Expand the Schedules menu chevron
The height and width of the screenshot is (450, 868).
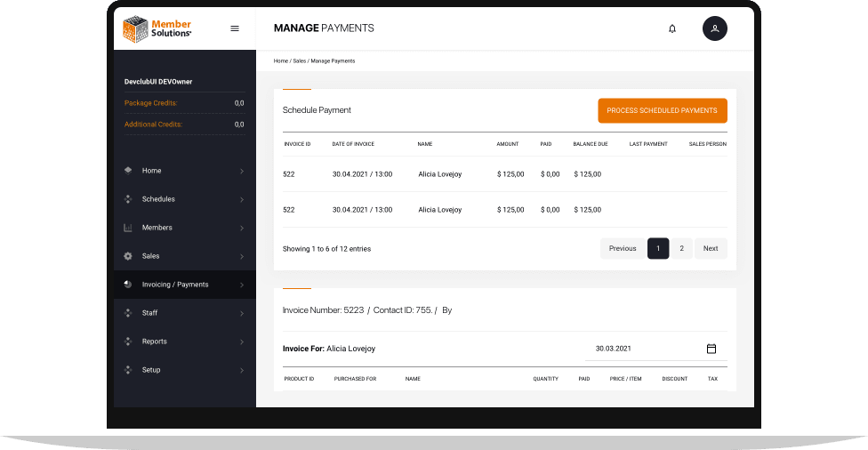coord(242,199)
